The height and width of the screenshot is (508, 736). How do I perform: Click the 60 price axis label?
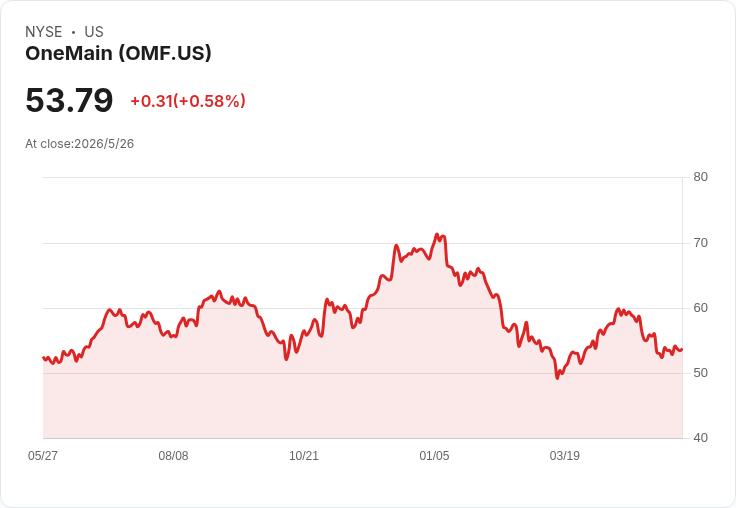700,308
